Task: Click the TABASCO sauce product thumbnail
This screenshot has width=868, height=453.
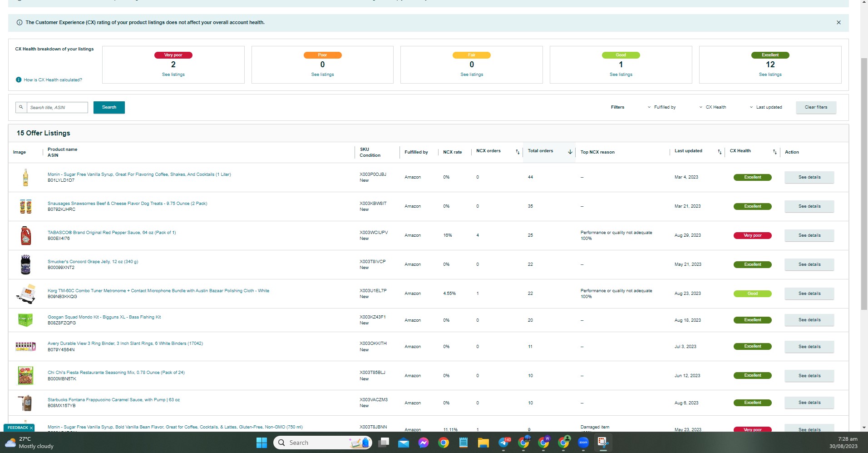Action: pyautogui.click(x=25, y=235)
